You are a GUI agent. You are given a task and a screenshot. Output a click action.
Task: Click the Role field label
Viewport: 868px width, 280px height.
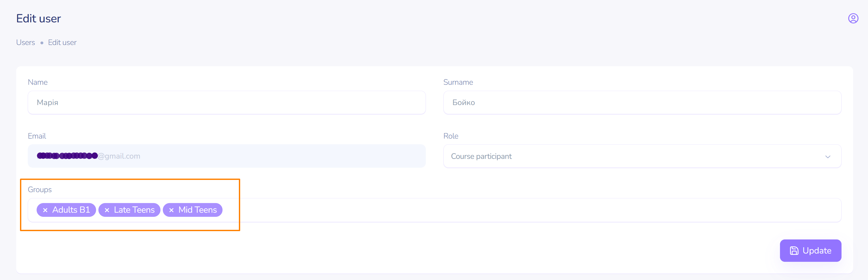coord(450,136)
